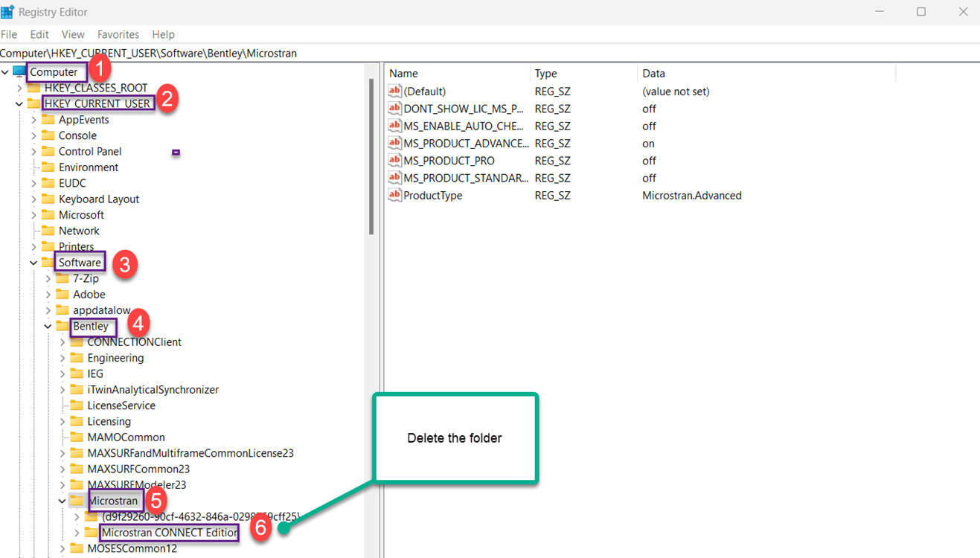Select the Microstran CONNECT Edition key

168,532
